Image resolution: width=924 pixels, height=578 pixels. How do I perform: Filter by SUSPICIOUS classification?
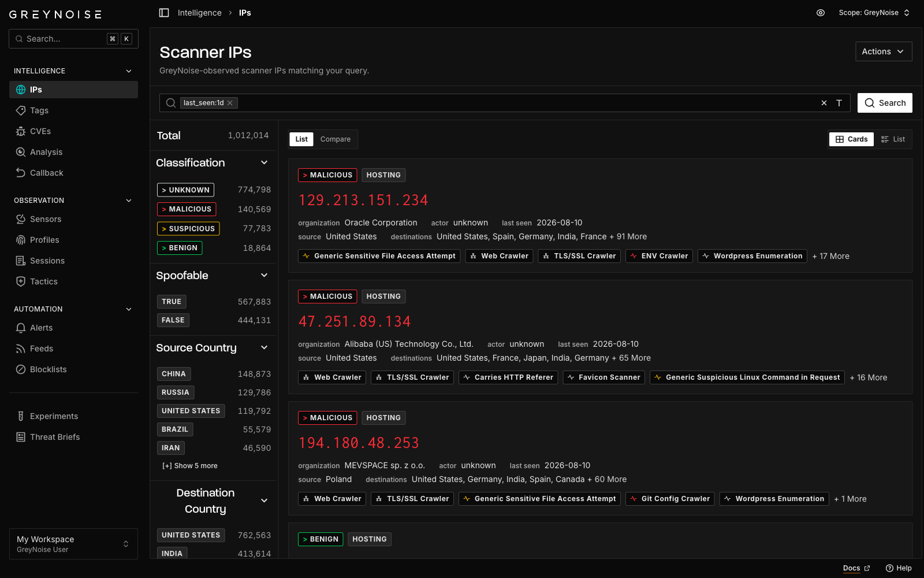[x=188, y=228]
